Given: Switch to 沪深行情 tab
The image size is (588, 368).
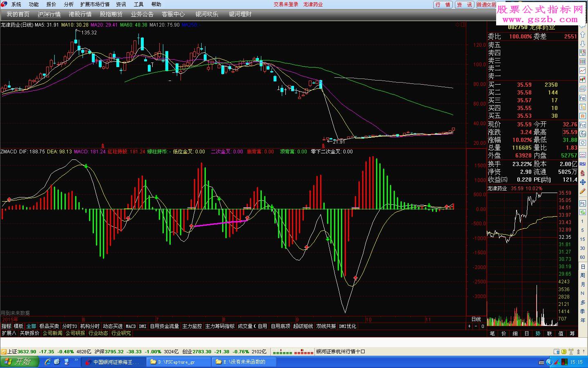Looking at the screenshot, I should pyautogui.click(x=49, y=14).
